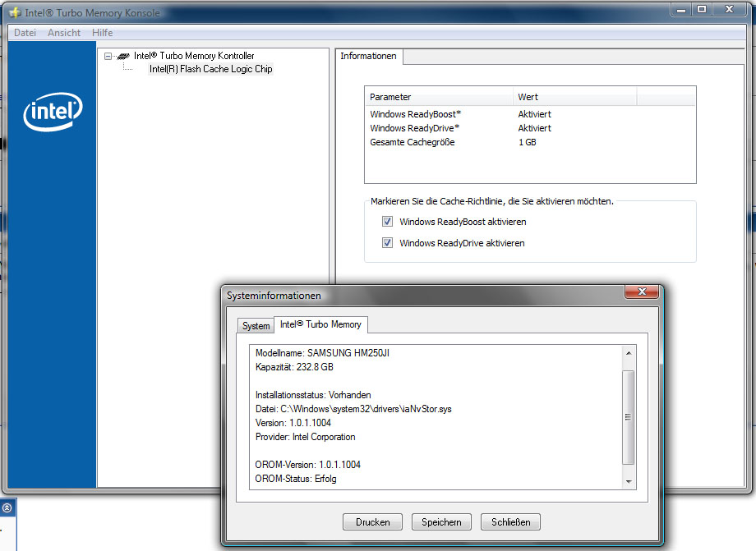Click the Schließen button

pos(510,522)
